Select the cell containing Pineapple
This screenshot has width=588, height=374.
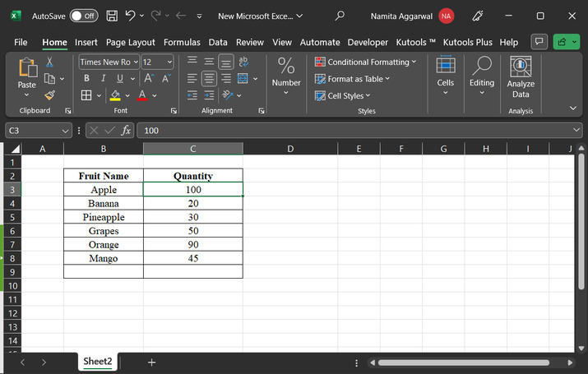coord(104,217)
